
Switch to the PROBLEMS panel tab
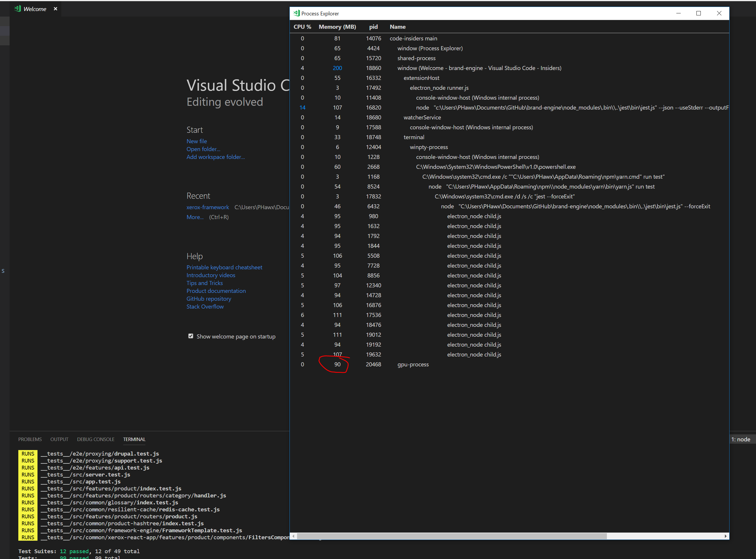pyautogui.click(x=30, y=439)
